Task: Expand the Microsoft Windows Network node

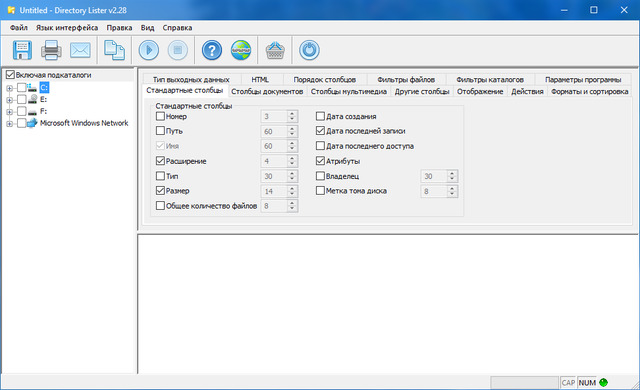Action: (9, 123)
